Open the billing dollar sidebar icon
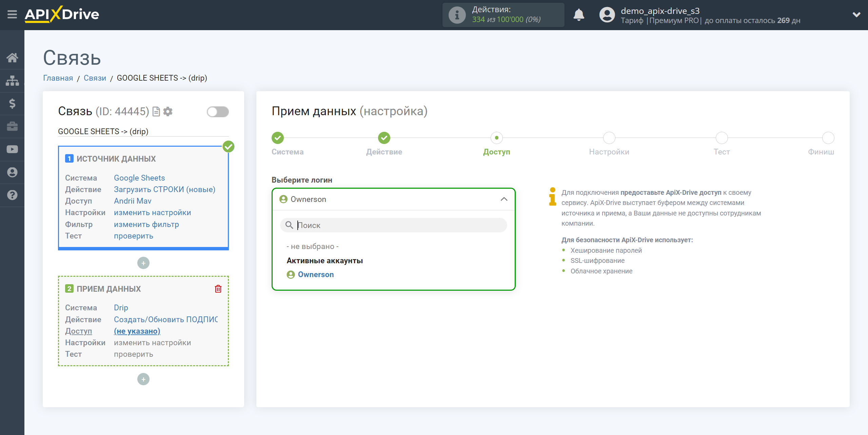This screenshot has width=868, height=435. [x=12, y=104]
